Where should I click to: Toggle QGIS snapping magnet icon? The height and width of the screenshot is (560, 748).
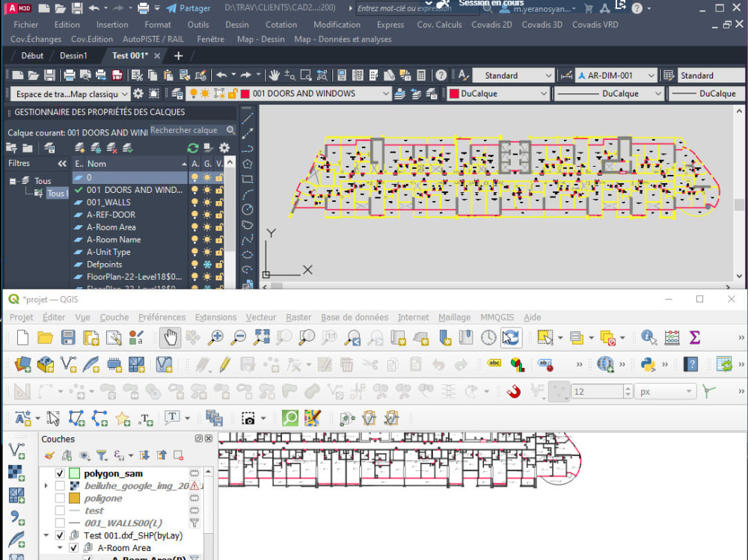pos(514,392)
